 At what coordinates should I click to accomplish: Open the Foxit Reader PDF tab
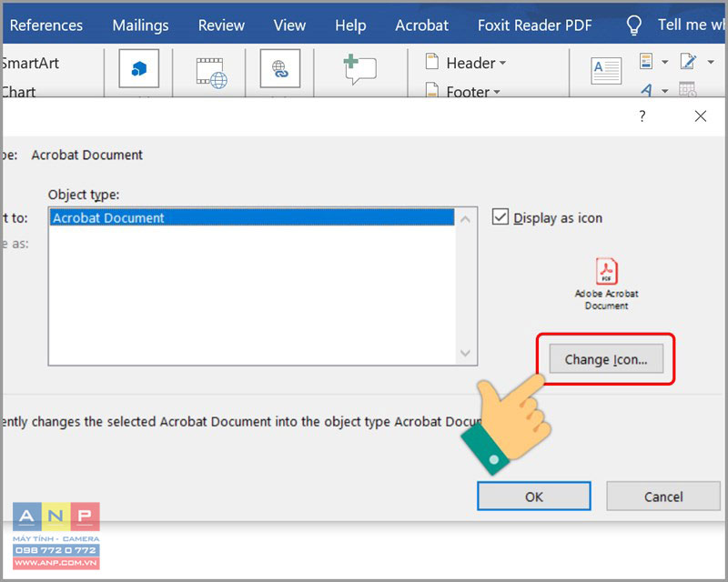535,25
